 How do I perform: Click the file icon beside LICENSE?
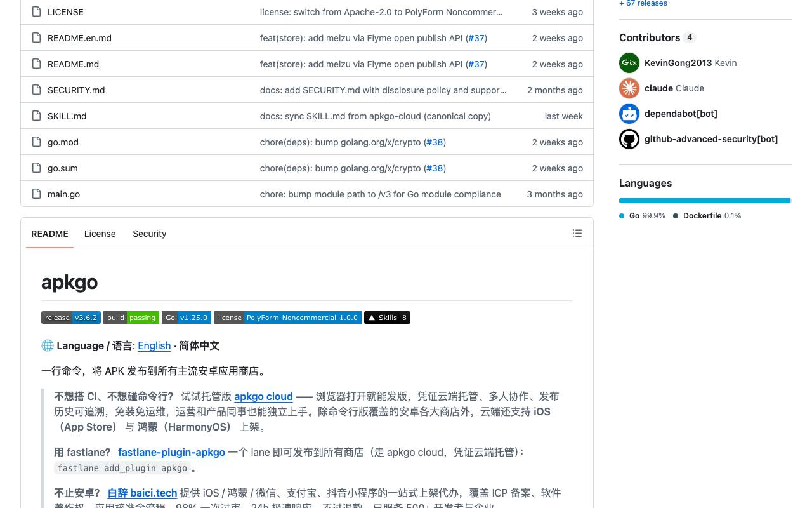(x=36, y=12)
